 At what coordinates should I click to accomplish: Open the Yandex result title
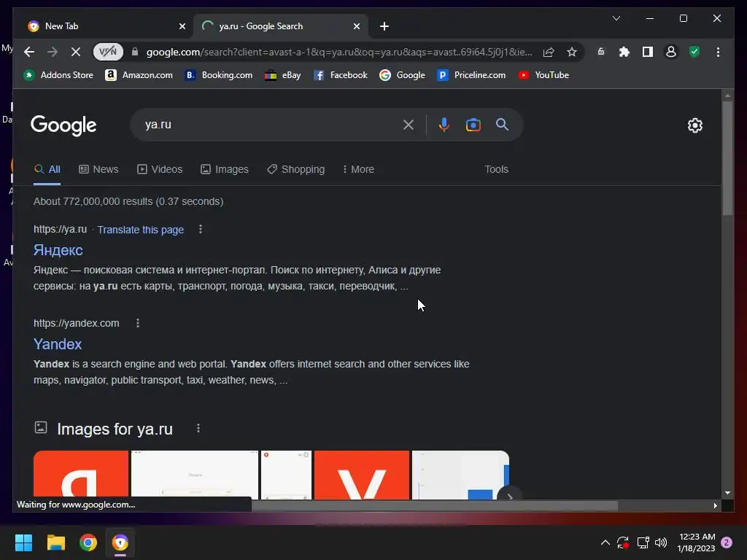click(58, 344)
